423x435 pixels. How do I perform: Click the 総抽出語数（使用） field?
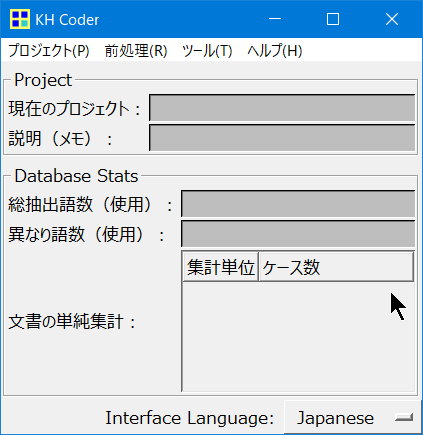coord(298,204)
